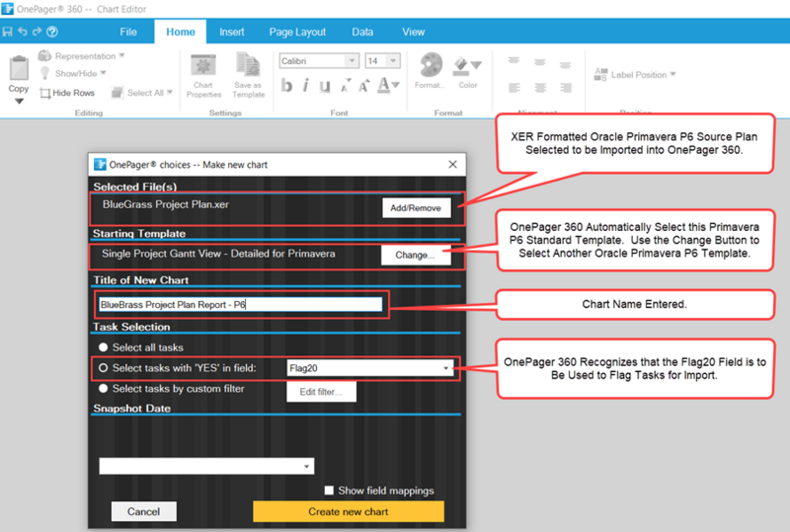The image size is (790, 532).
Task: Expand the Color fill dropdown arrow
Action: (476, 65)
